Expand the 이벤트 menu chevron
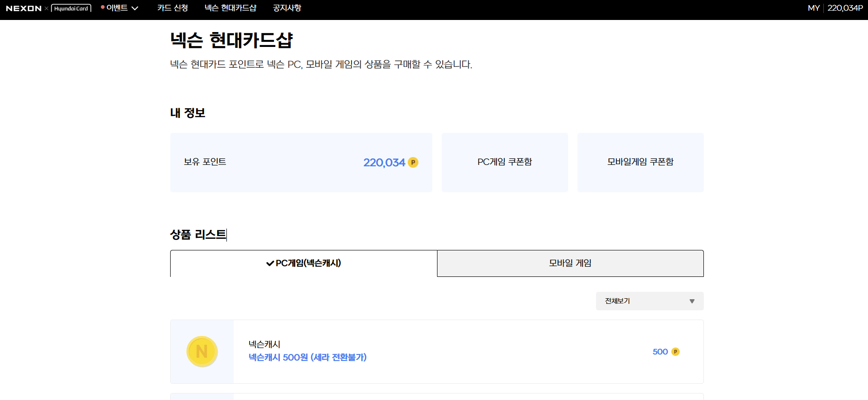 point(135,8)
